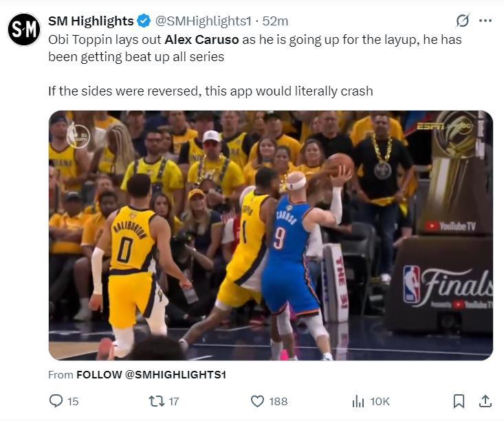View post analytics bar-chart icon
The height and width of the screenshot is (421, 504).
coord(358,401)
